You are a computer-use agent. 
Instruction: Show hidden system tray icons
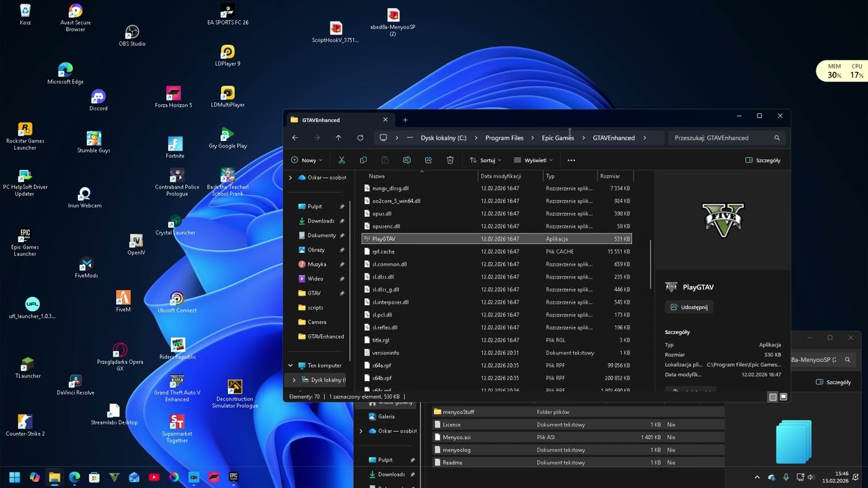757,477
